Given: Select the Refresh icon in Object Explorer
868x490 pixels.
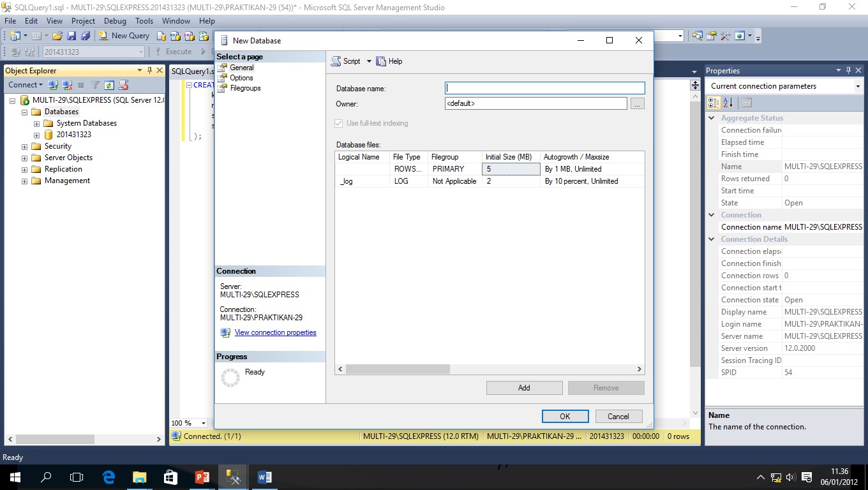Looking at the screenshot, I should [x=108, y=85].
